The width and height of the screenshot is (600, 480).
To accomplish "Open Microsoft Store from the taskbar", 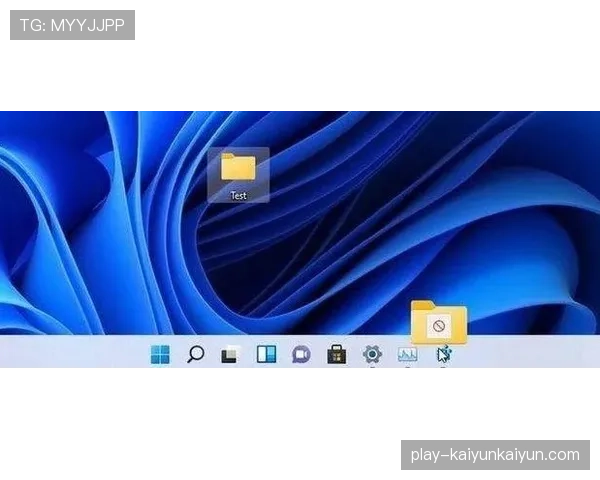I will (336, 354).
